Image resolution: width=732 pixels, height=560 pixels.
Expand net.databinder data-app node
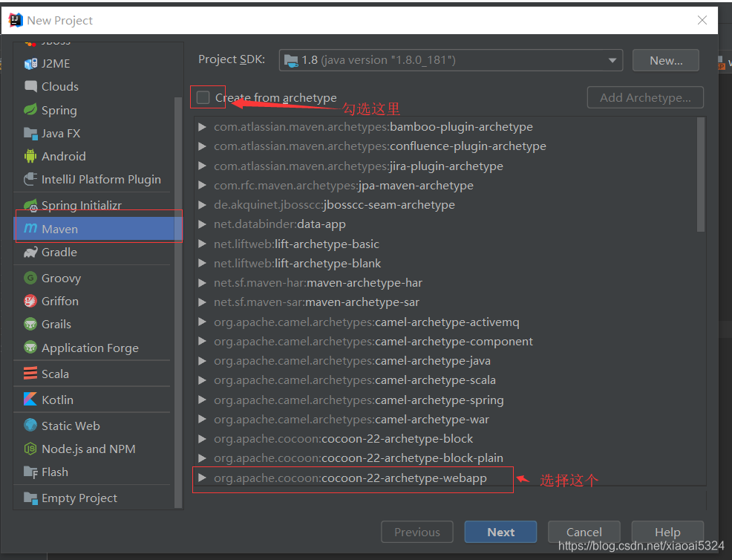[202, 224]
